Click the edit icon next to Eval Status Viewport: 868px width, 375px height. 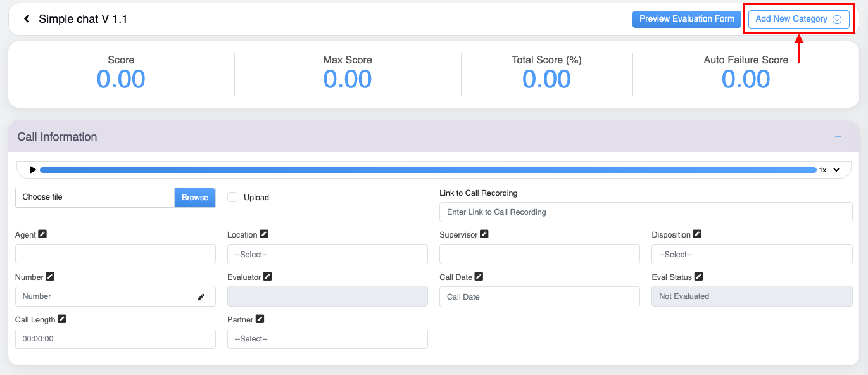point(698,277)
